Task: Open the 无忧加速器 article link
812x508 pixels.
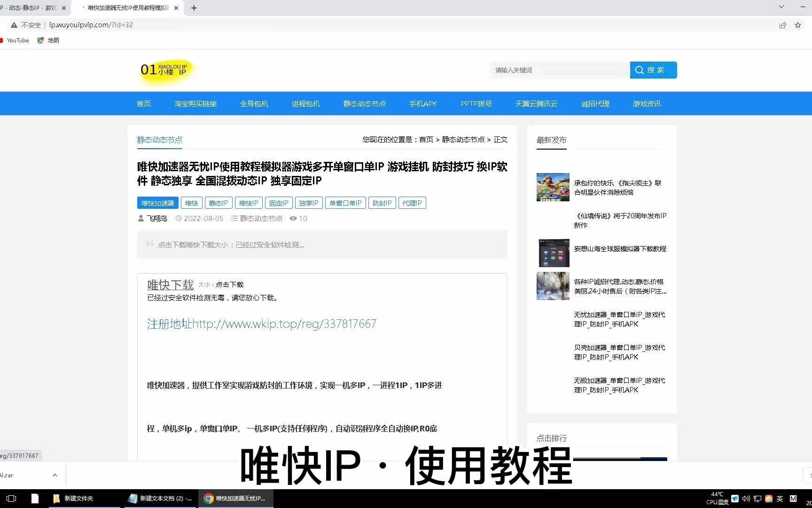Action: tap(619, 319)
